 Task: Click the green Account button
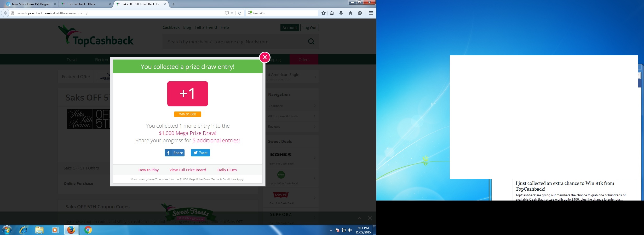290,28
